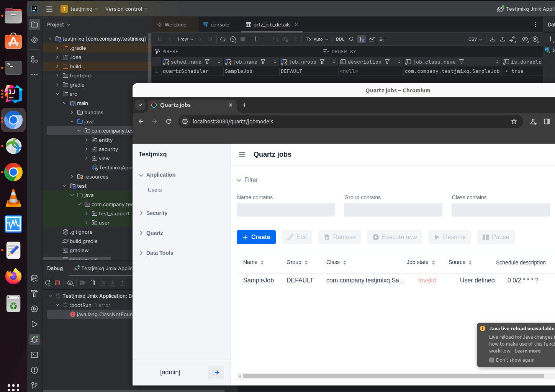Expand the frontend folder in Project tree
The height and width of the screenshot is (392, 555).
[57, 76]
